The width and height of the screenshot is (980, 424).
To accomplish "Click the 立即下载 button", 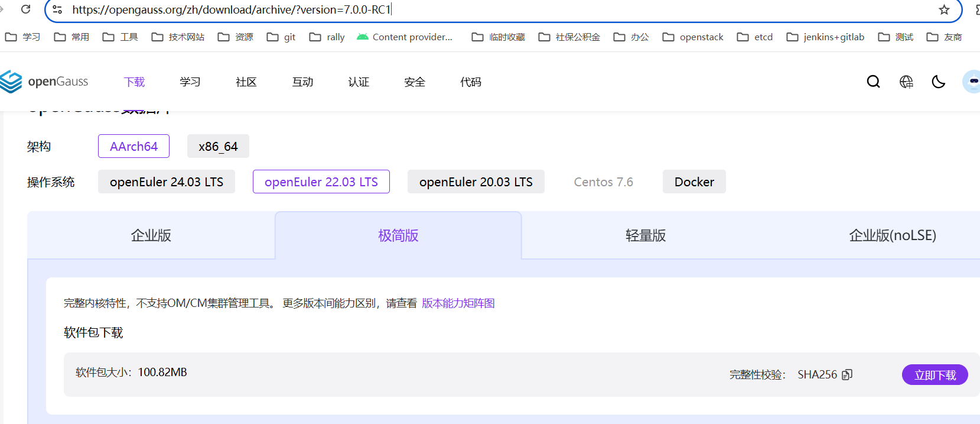I will tap(935, 375).
